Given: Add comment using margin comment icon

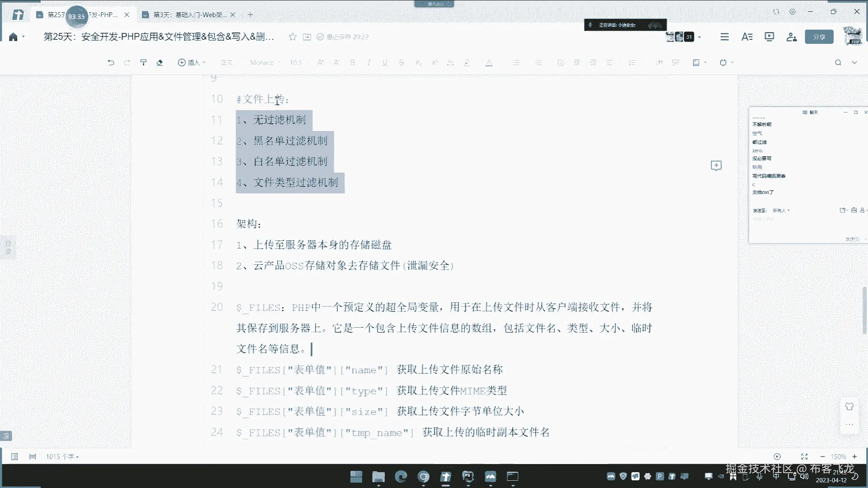Looking at the screenshot, I should coord(716,165).
